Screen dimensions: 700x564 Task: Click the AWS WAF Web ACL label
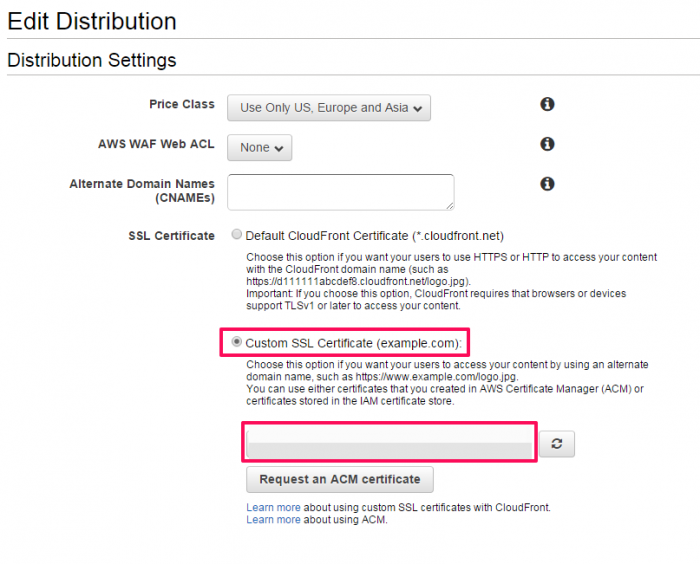(x=156, y=144)
